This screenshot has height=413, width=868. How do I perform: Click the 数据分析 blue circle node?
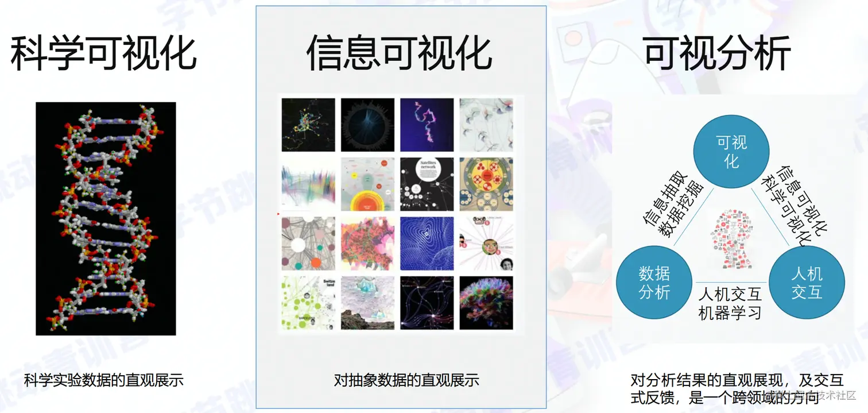654,283
